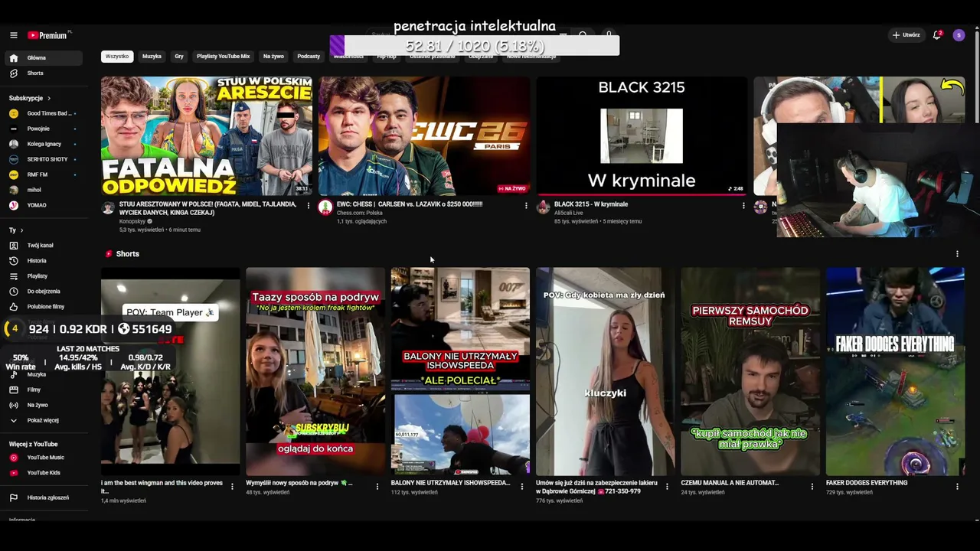
Task: Open STUU ARESZTOWANY W POLSCE video title
Action: pyautogui.click(x=208, y=208)
